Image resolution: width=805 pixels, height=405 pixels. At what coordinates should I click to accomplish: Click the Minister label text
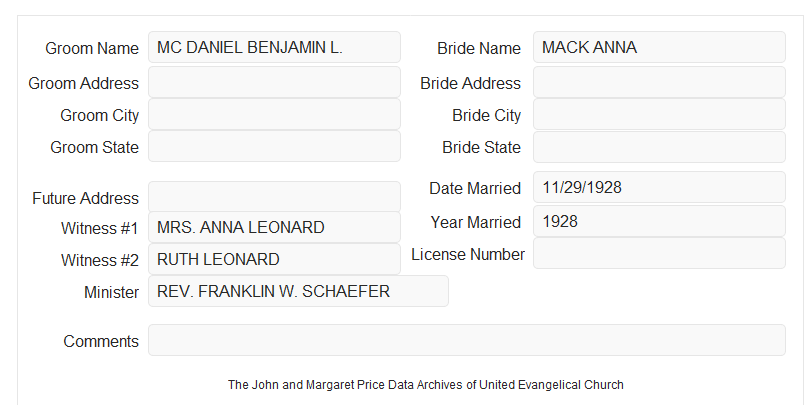[x=111, y=292]
